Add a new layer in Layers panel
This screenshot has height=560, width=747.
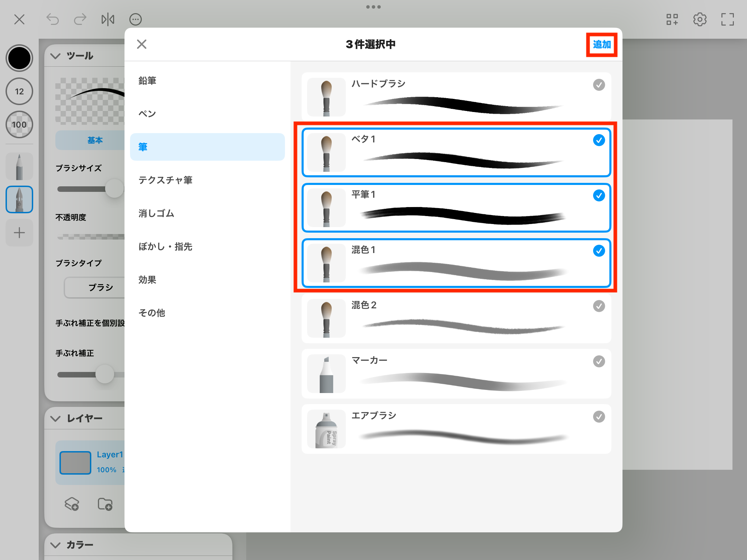click(x=72, y=504)
